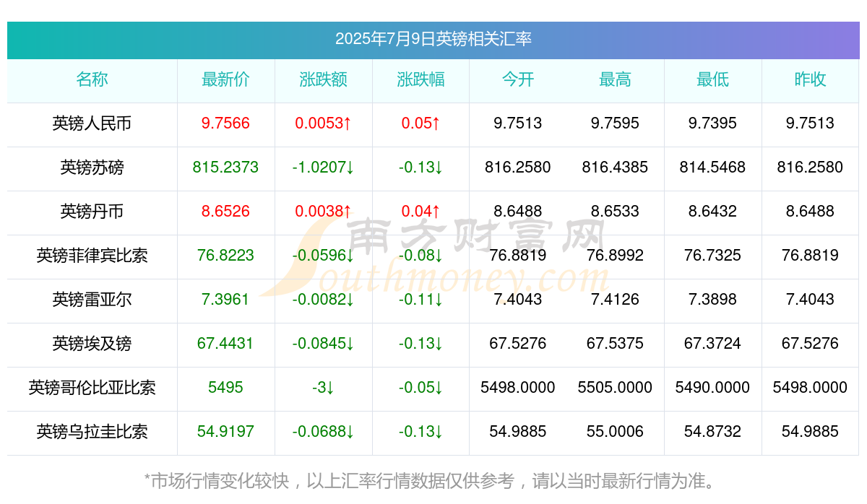The height and width of the screenshot is (504, 867).
Task: Select the high value 9.7595
Action: (x=615, y=123)
